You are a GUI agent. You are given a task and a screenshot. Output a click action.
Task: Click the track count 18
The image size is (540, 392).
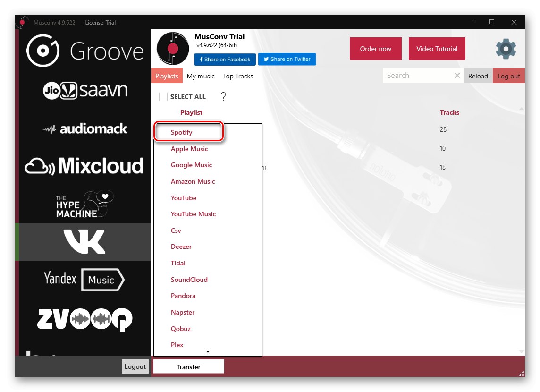click(x=443, y=167)
